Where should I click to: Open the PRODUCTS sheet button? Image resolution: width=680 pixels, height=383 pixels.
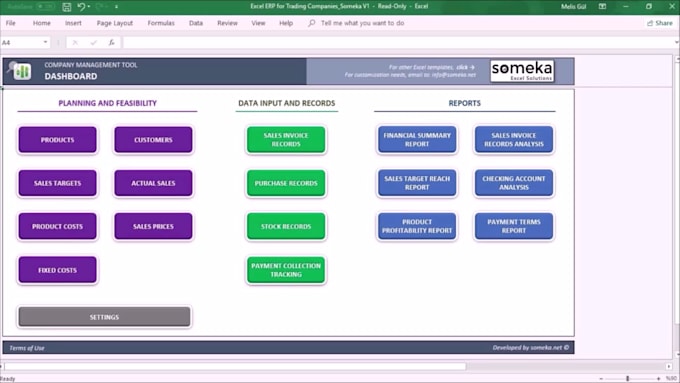pyautogui.click(x=57, y=140)
